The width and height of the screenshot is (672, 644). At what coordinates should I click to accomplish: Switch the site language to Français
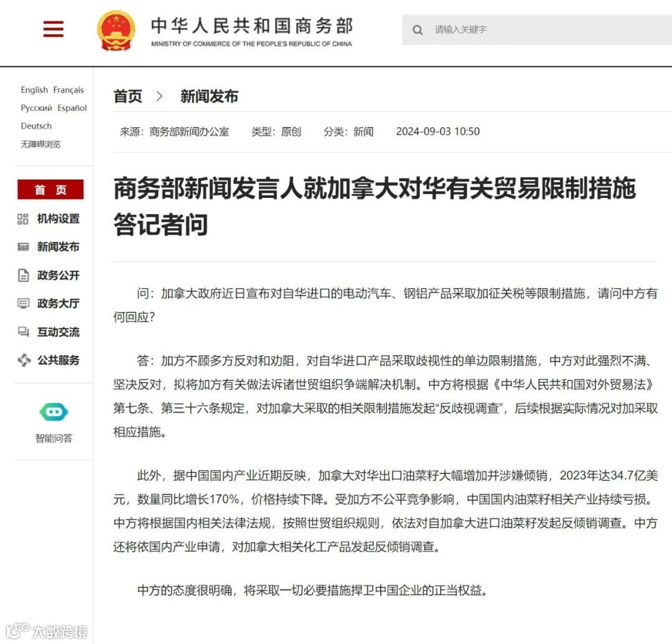coord(68,90)
